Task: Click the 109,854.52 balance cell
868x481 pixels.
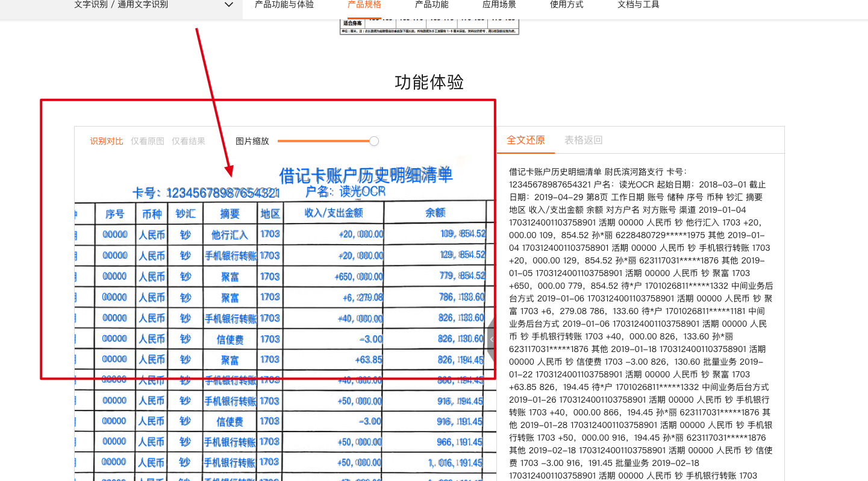Action: coord(463,233)
